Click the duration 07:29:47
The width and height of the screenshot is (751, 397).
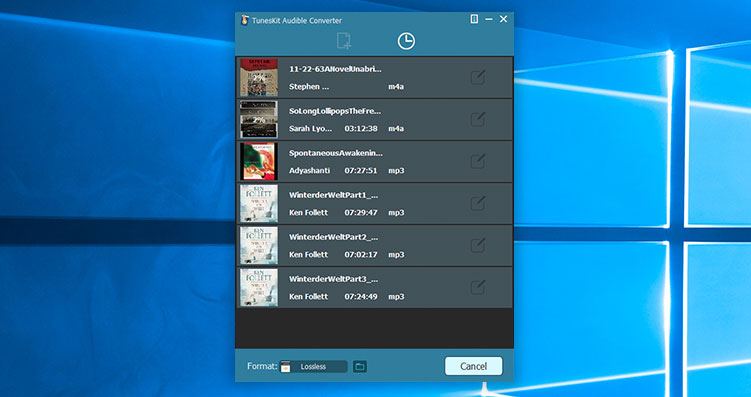pyautogui.click(x=361, y=213)
